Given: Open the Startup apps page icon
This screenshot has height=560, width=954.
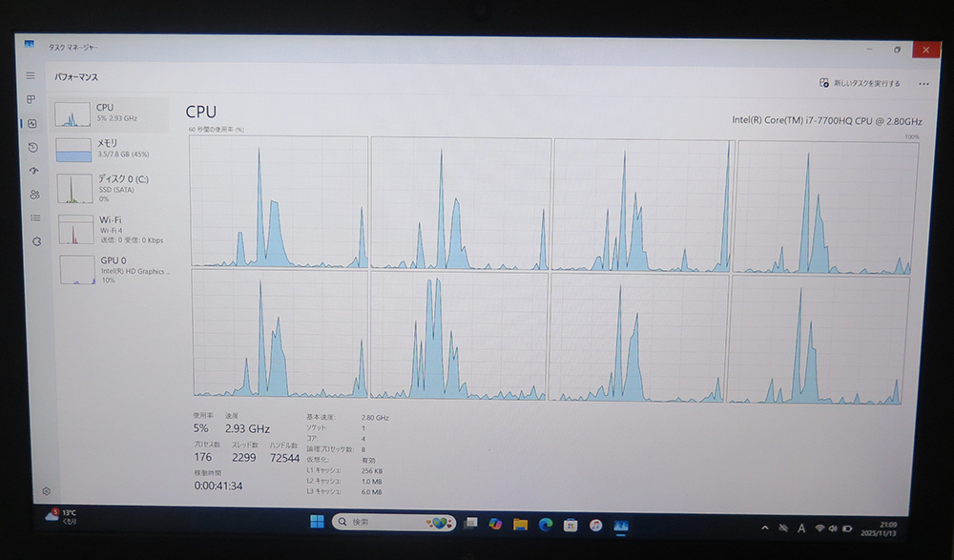Looking at the screenshot, I should (34, 171).
